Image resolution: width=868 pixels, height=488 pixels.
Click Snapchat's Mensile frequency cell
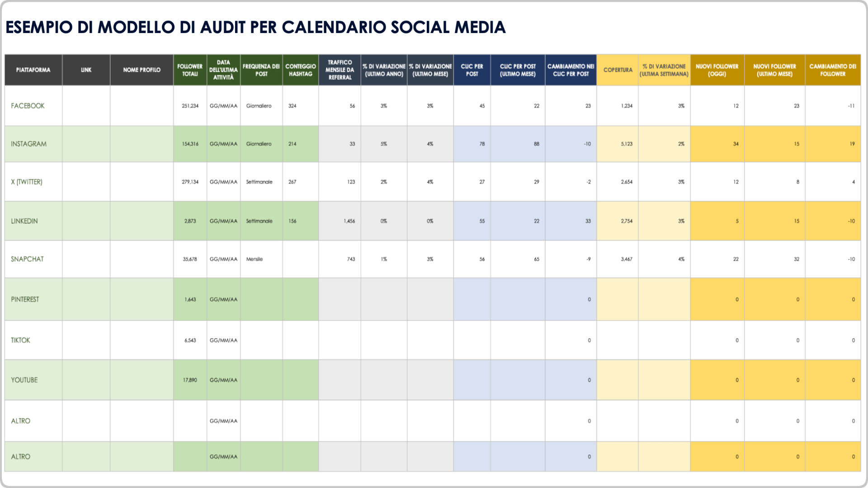tap(261, 259)
